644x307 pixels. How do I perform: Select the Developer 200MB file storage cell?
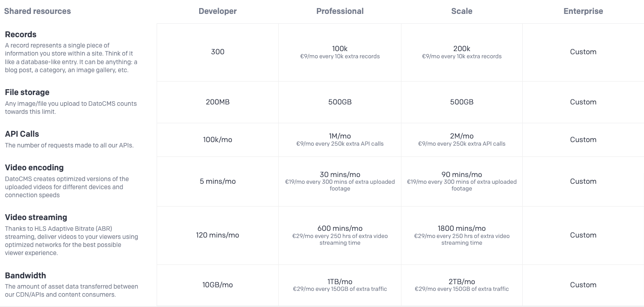(x=218, y=102)
